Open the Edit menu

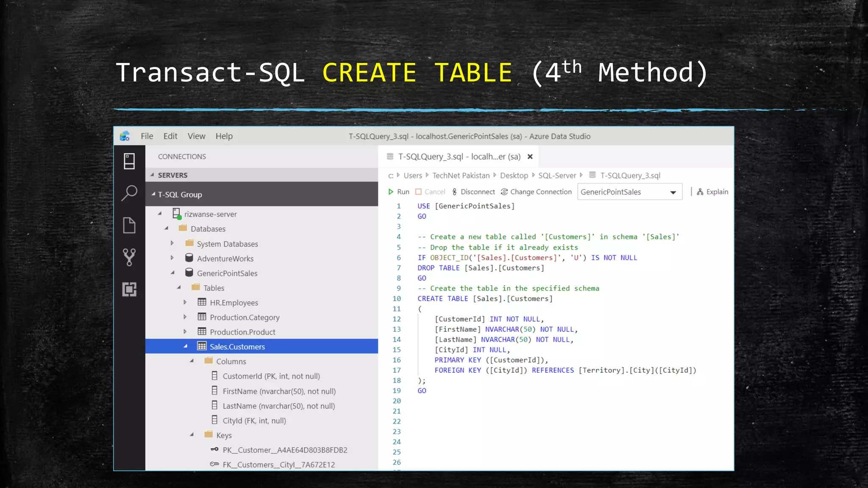[170, 136]
